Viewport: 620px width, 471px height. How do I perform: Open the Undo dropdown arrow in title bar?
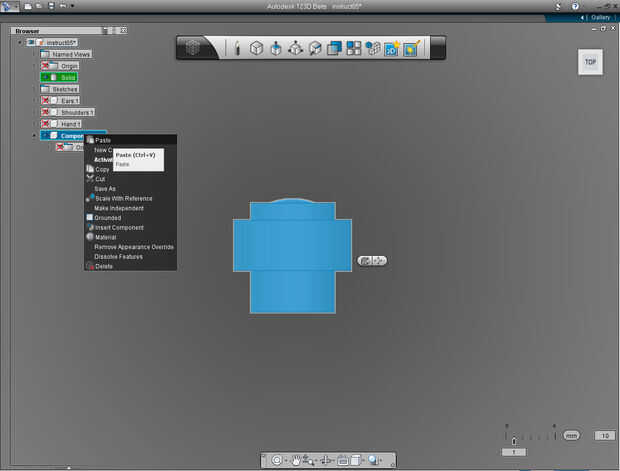tap(72, 6)
